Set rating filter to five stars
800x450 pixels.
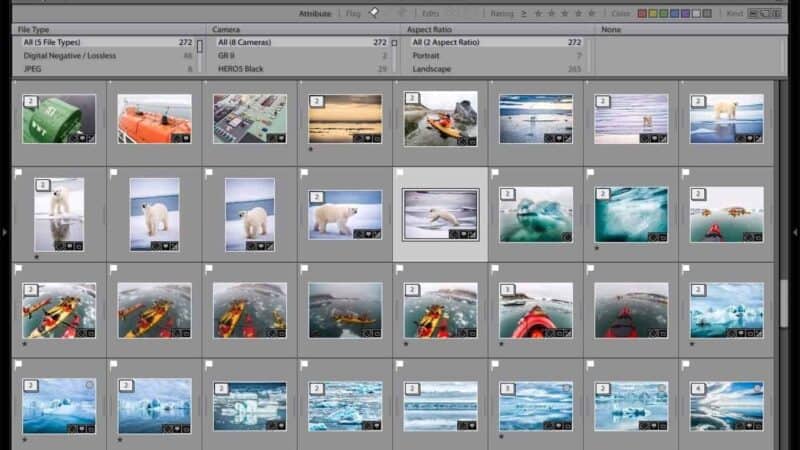pyautogui.click(x=591, y=13)
